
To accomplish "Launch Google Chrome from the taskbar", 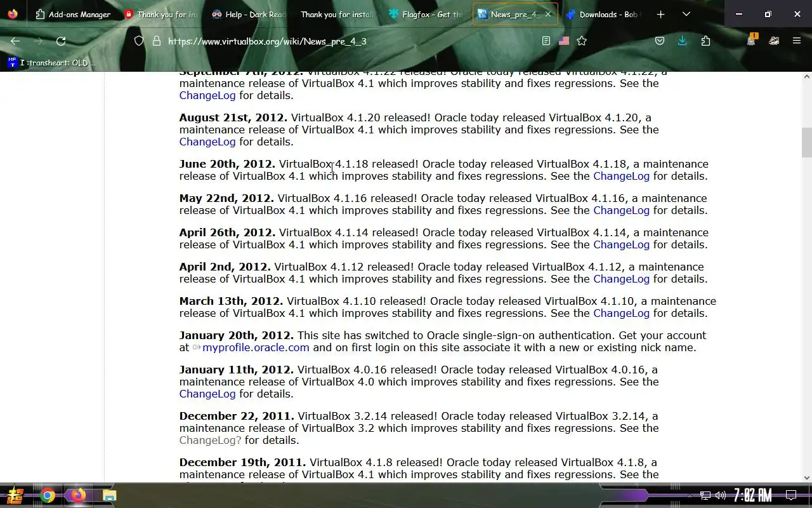I will click(x=48, y=495).
